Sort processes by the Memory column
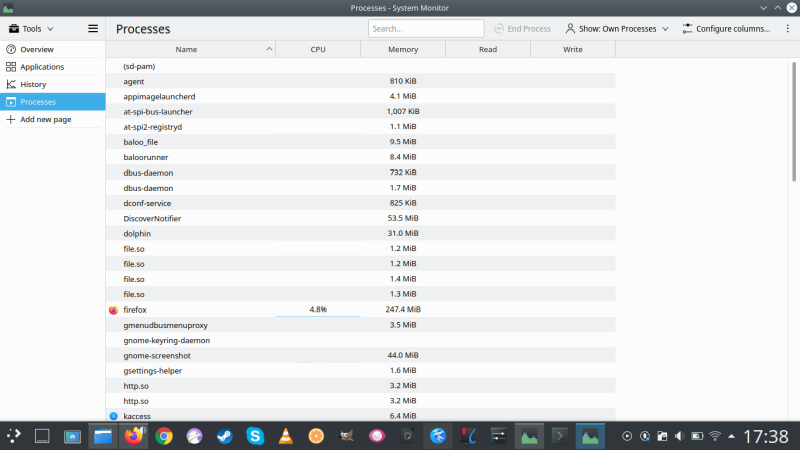 pyautogui.click(x=403, y=49)
